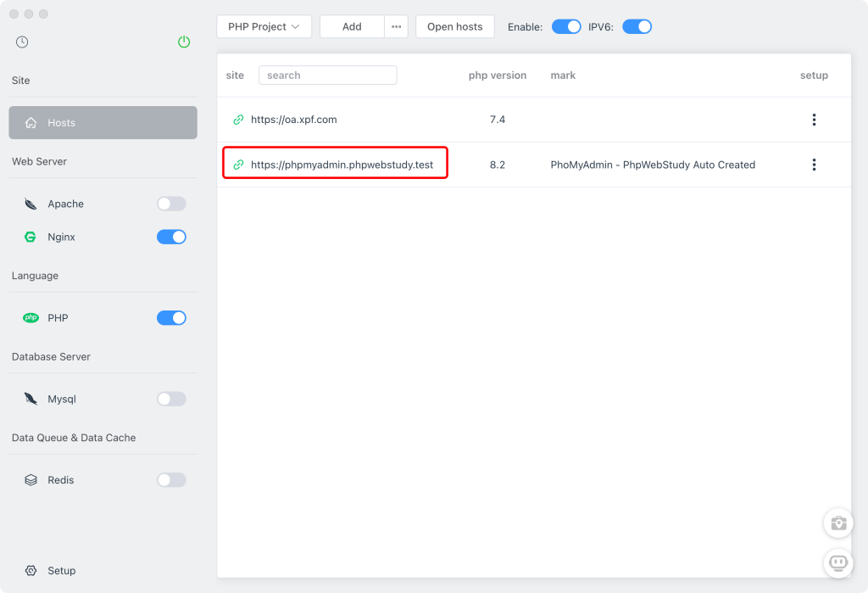Open Setup in the sidebar
The height and width of the screenshot is (593, 868).
coord(61,571)
